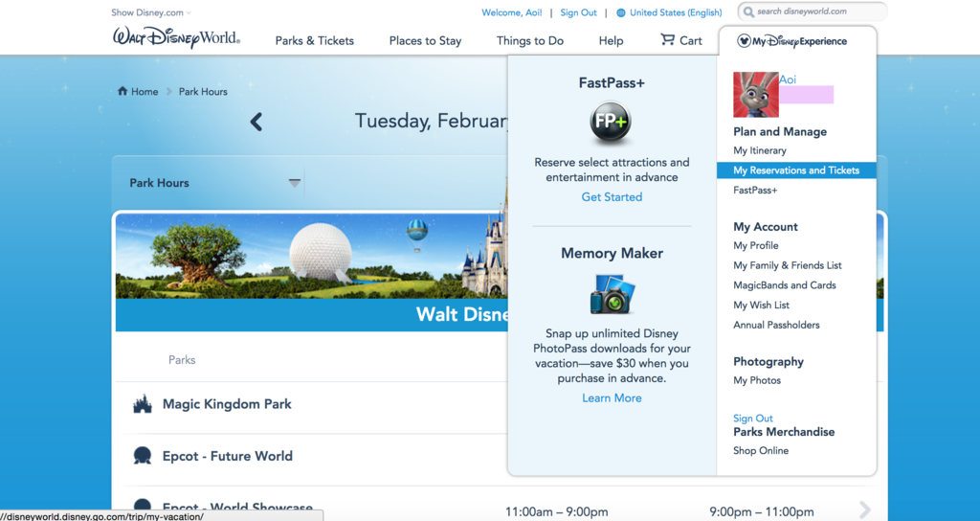
Task: Open the shopping Cart icon
Action: pos(667,40)
